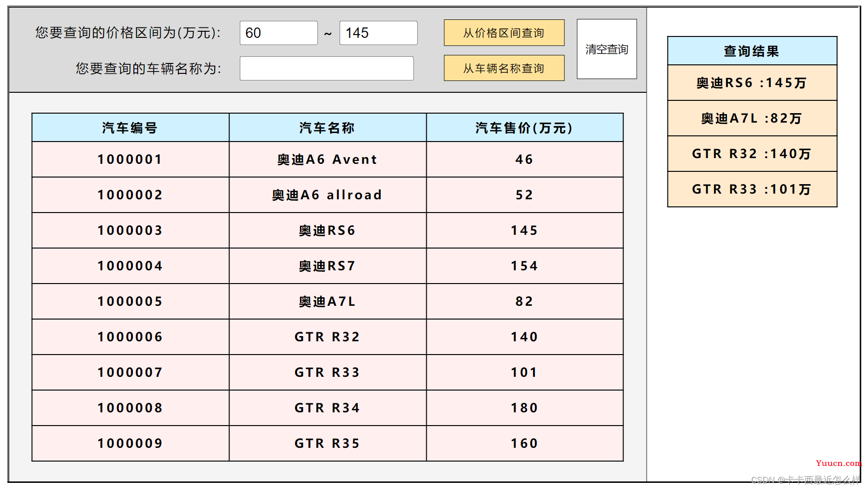Click the 清空查询 button

coord(607,49)
